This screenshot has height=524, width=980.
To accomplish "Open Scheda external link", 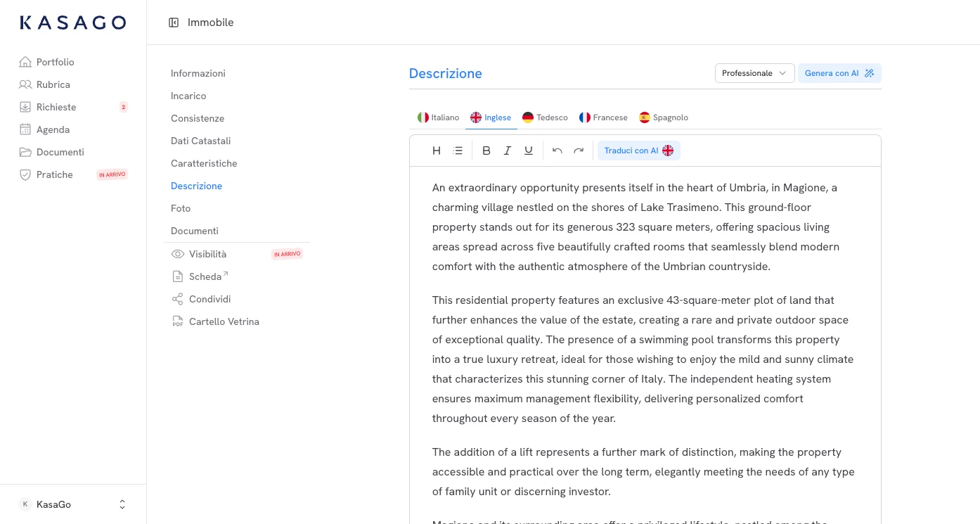I will coord(205,276).
